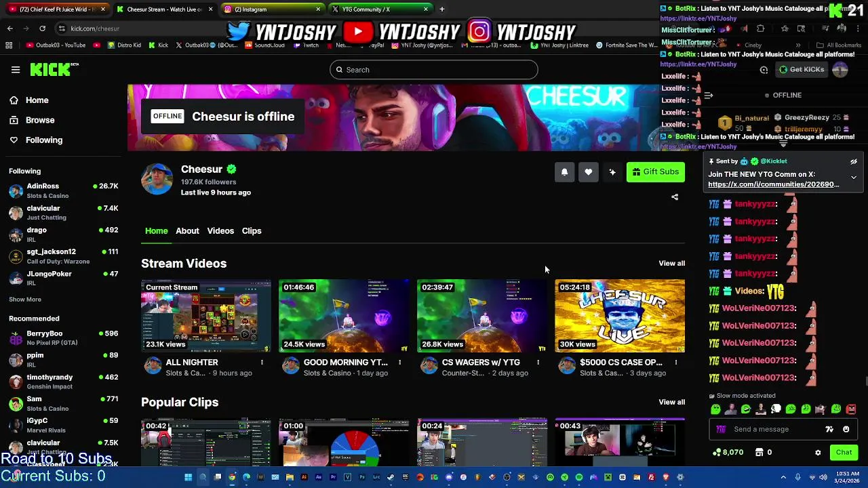Open the x.com communities link in pinned message
This screenshot has width=868, height=488.
(x=773, y=184)
